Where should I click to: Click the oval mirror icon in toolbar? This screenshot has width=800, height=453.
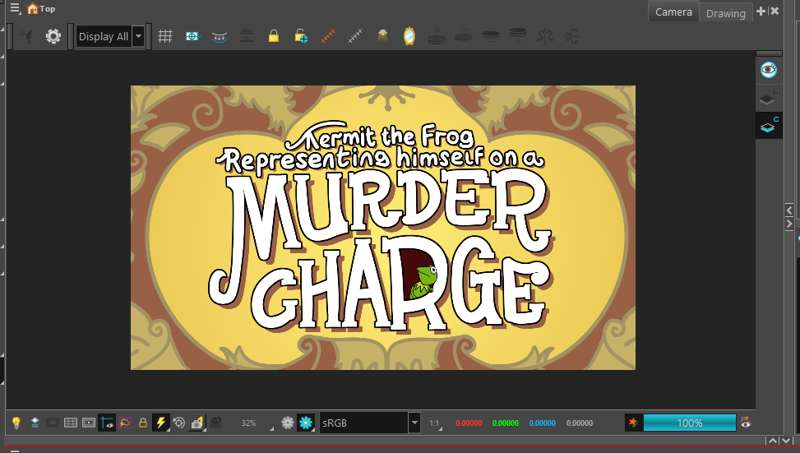[409, 36]
